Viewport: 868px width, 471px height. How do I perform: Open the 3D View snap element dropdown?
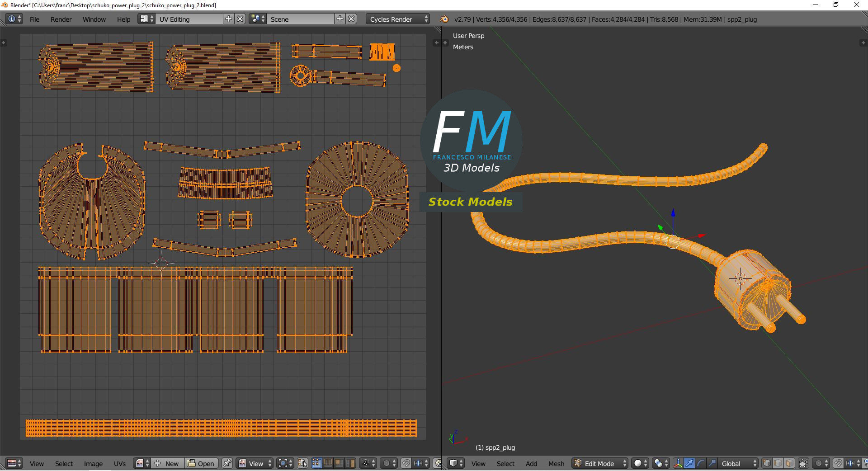[853, 463]
